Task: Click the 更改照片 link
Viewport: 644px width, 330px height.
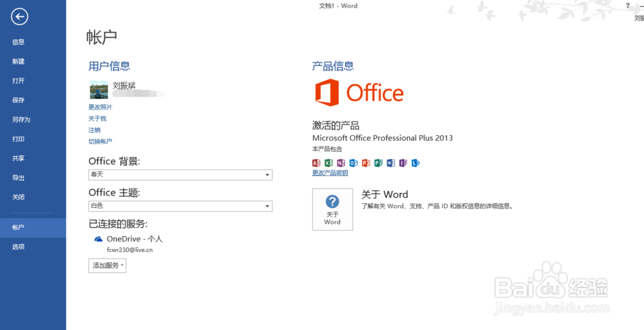Action: [100, 107]
